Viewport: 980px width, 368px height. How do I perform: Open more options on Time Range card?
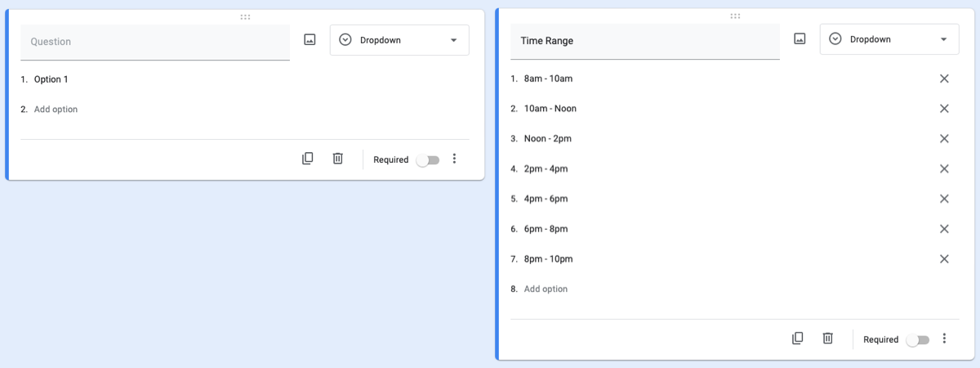945,338
